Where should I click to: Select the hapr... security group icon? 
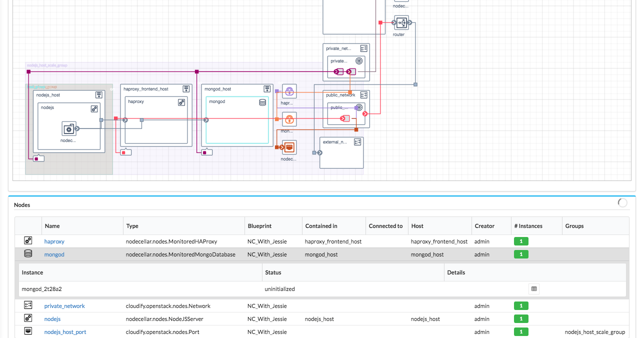coord(289,91)
